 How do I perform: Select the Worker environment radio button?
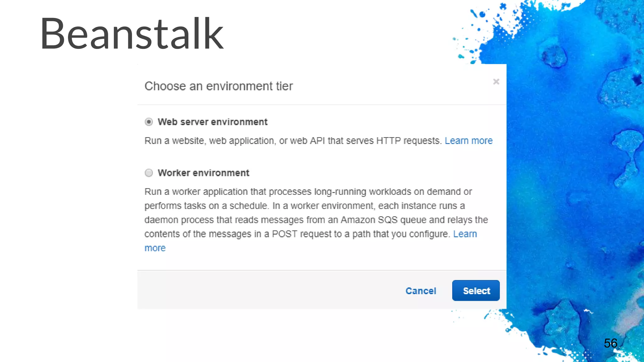point(149,173)
